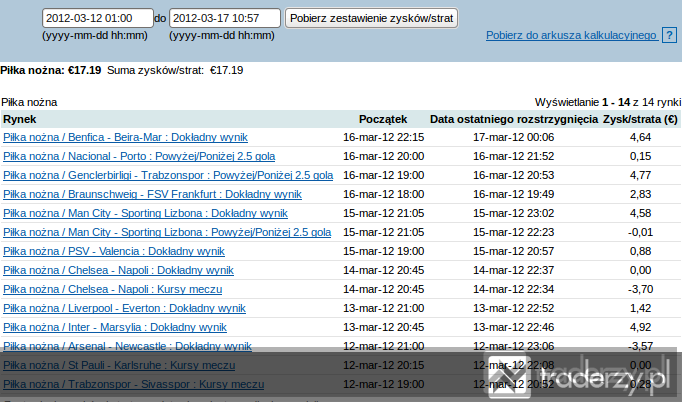Click Wyświetlanie 1 - 14 z 14 rynki text
This screenshot has height=402, width=682.
(x=608, y=102)
